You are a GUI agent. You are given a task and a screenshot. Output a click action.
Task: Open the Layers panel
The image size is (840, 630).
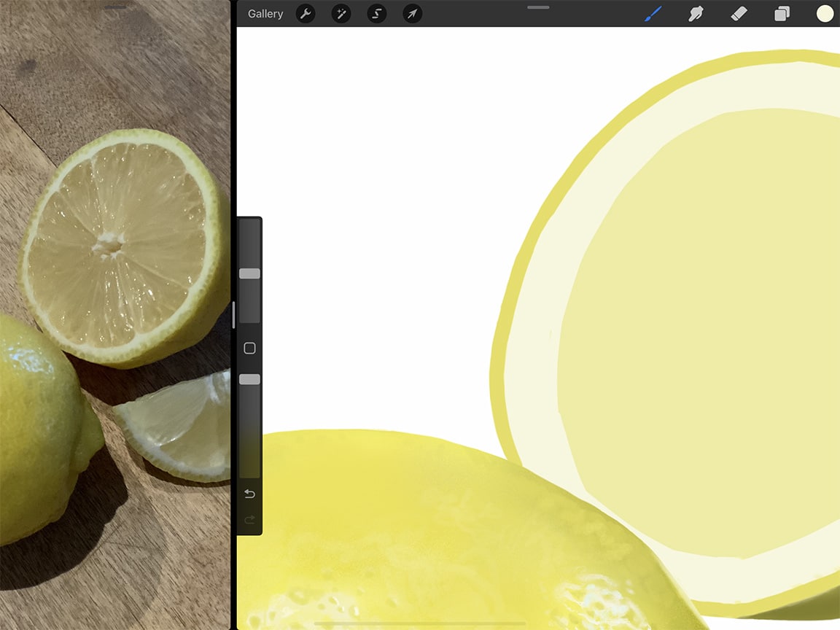coord(782,13)
